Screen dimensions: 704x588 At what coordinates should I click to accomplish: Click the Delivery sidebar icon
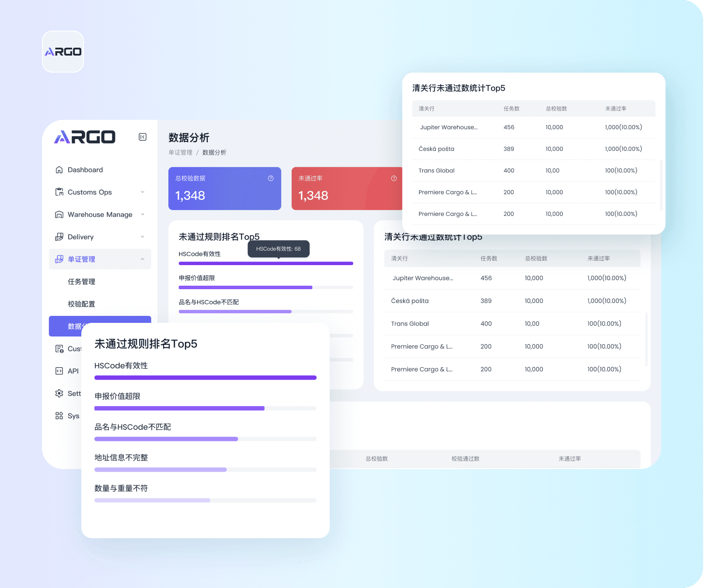[x=59, y=237]
